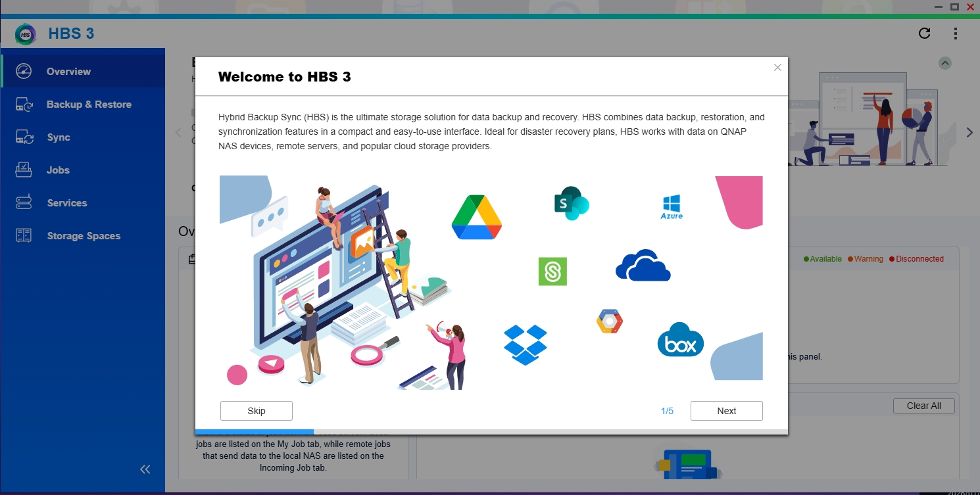980x495 pixels.
Task: Maximize the HBS 3 window
Action: 954,7
